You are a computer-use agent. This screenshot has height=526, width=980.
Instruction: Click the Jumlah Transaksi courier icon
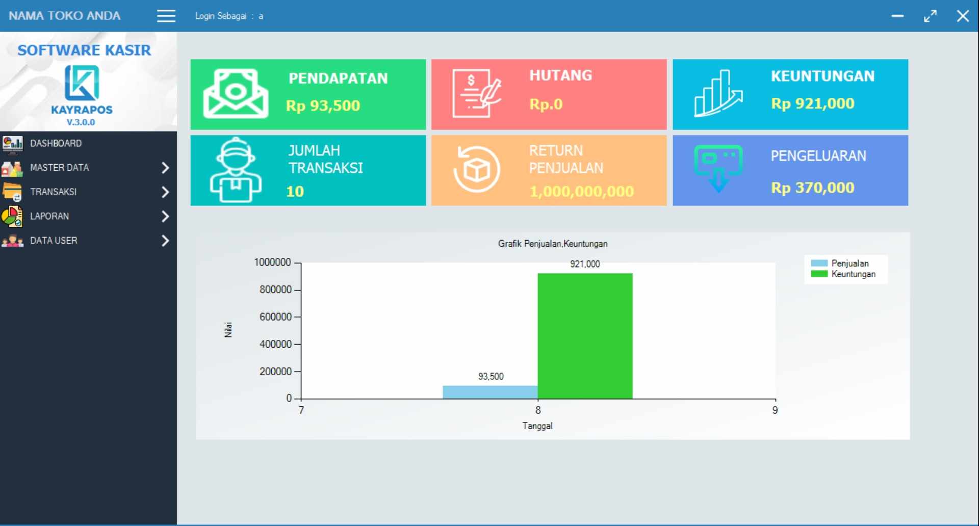(x=236, y=170)
